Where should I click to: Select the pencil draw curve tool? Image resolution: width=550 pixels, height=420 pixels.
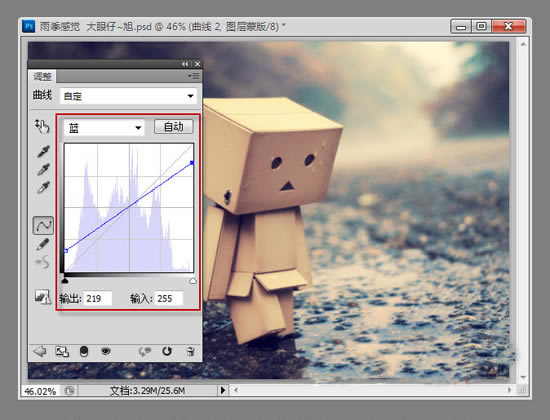coord(43,244)
